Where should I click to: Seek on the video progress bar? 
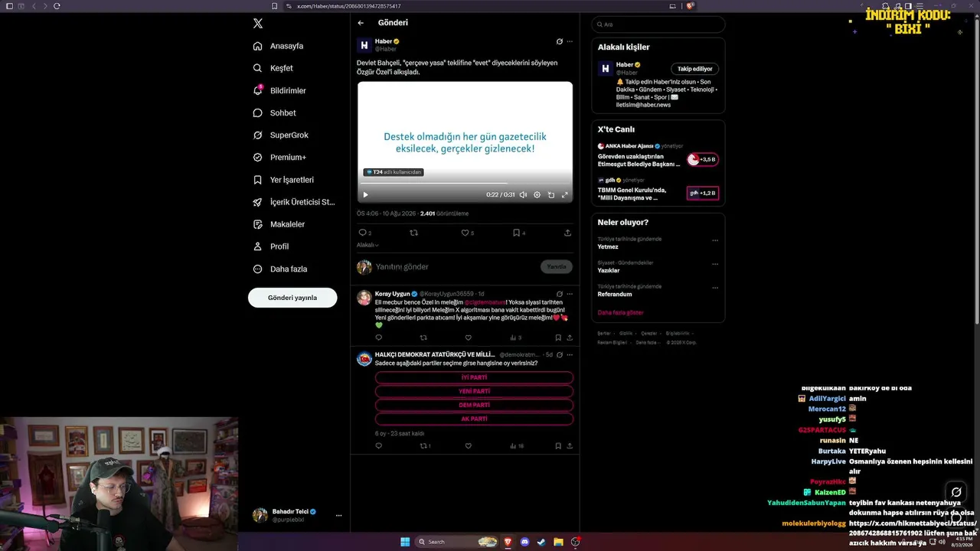465,184
